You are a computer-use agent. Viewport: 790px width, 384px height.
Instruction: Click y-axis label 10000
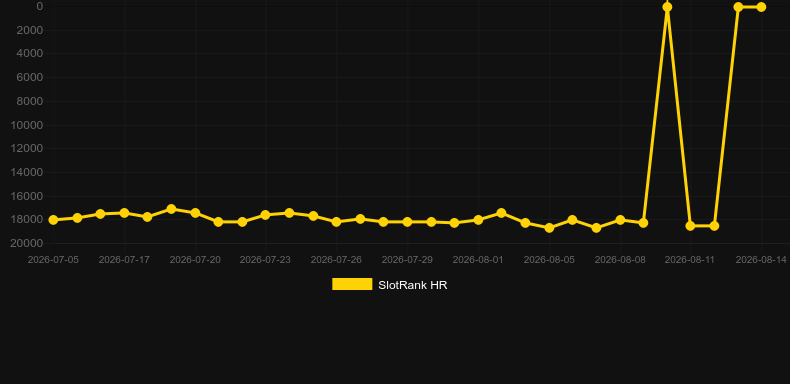coord(27,125)
